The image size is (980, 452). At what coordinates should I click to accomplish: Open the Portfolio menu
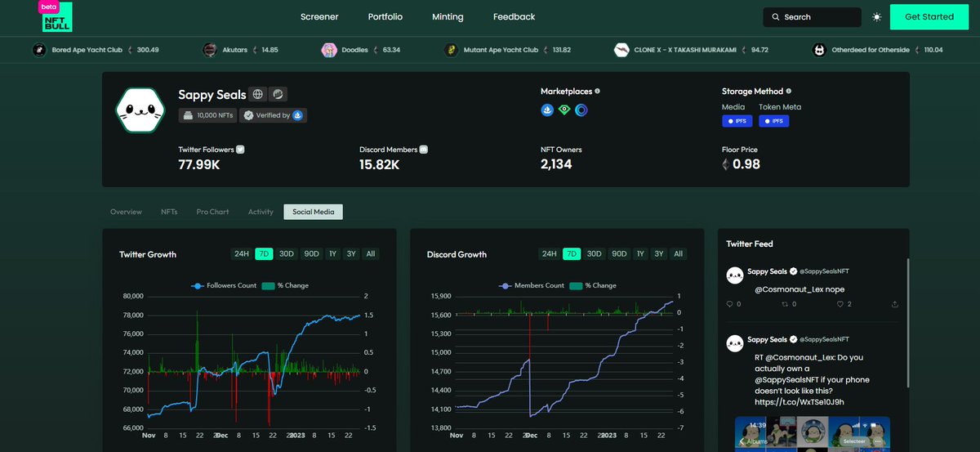click(x=385, y=16)
